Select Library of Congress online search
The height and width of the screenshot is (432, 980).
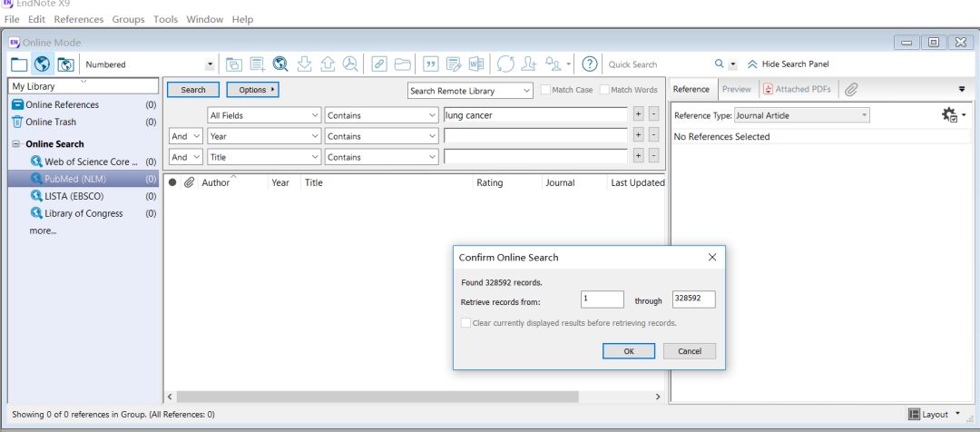point(83,213)
